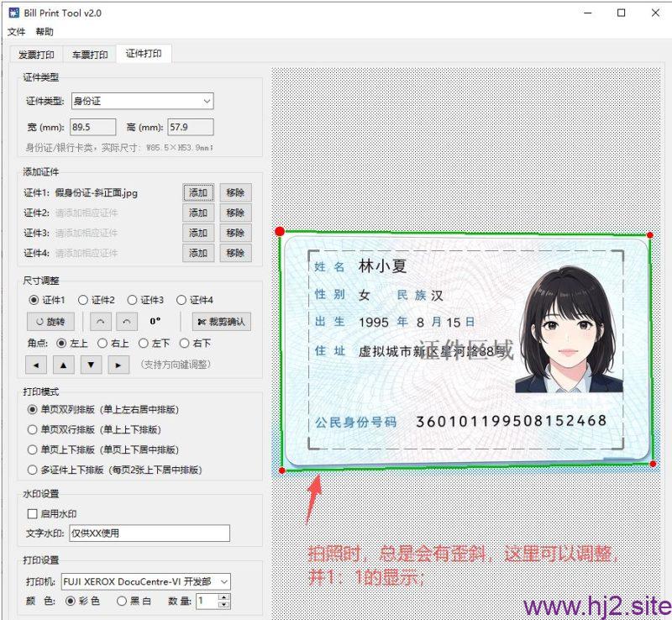The width and height of the screenshot is (672, 620).
Task: Click 添加 button for 证件3
Action: pyautogui.click(x=198, y=233)
